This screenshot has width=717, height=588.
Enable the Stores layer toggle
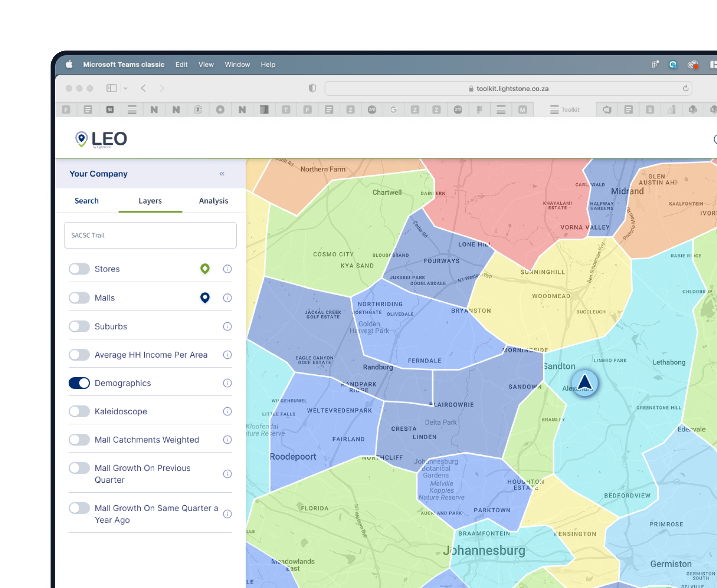tap(79, 269)
